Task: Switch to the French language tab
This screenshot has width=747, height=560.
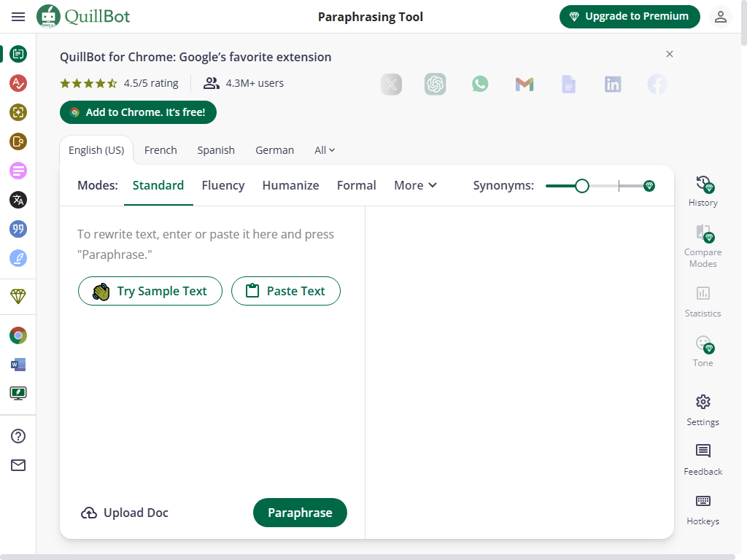Action: [160, 150]
